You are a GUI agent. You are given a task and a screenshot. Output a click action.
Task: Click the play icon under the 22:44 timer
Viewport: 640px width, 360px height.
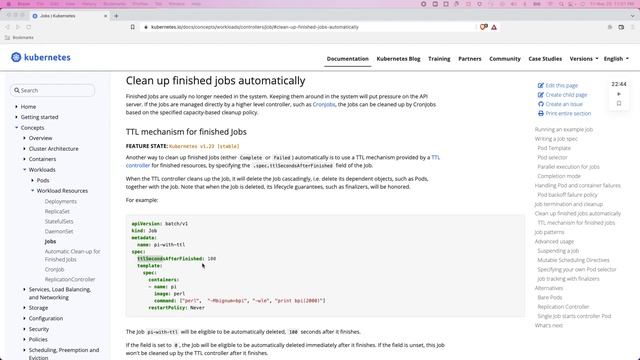[x=619, y=94]
